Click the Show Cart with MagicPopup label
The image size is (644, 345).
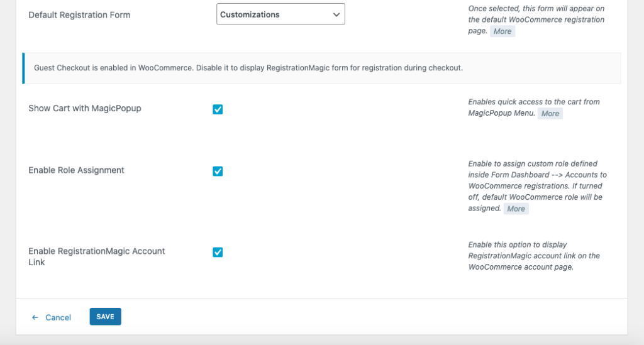tap(85, 108)
